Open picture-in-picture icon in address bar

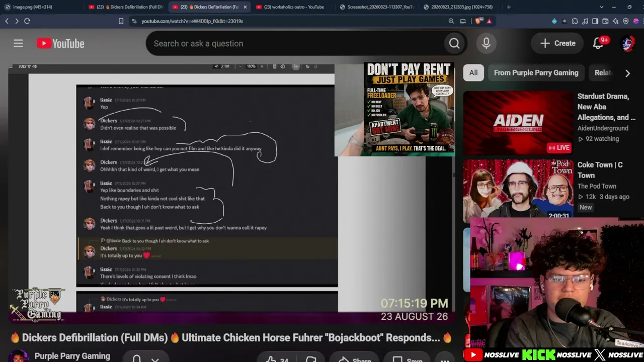[463, 21]
